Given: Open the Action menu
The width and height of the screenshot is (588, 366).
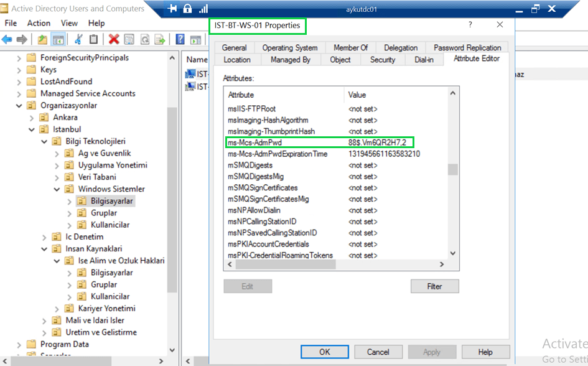Looking at the screenshot, I should 39,23.
